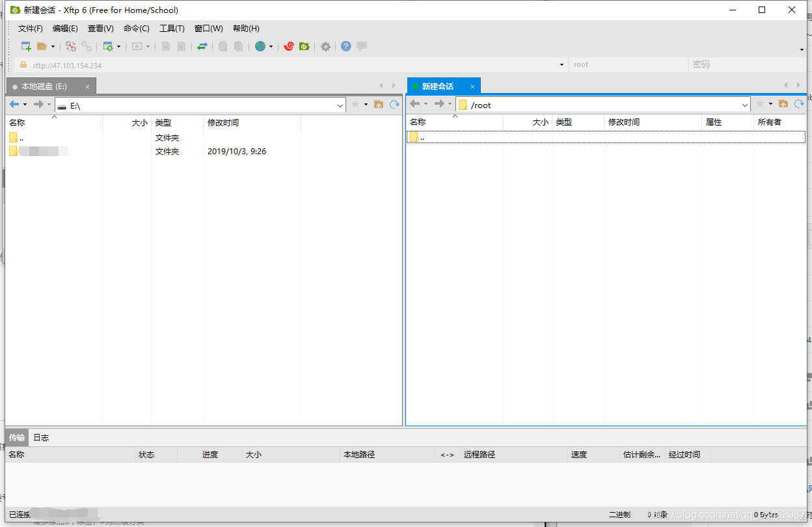Click the Open session folder icon

click(x=42, y=46)
